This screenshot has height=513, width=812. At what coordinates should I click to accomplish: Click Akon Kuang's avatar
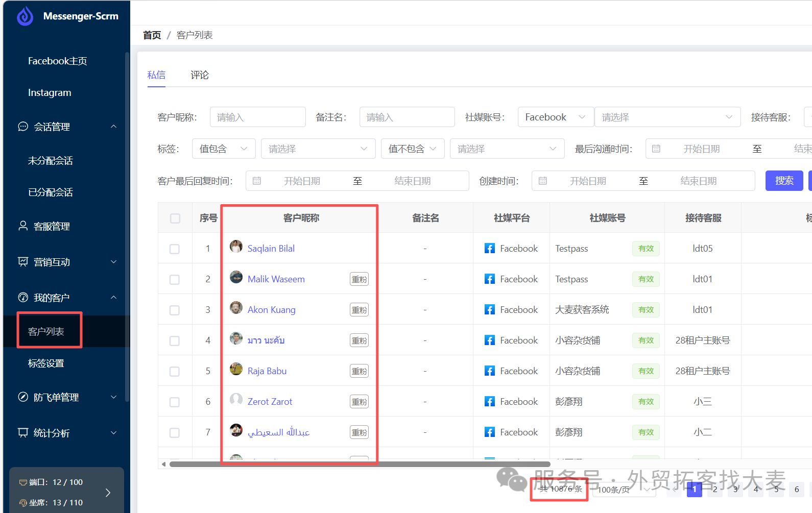(236, 308)
